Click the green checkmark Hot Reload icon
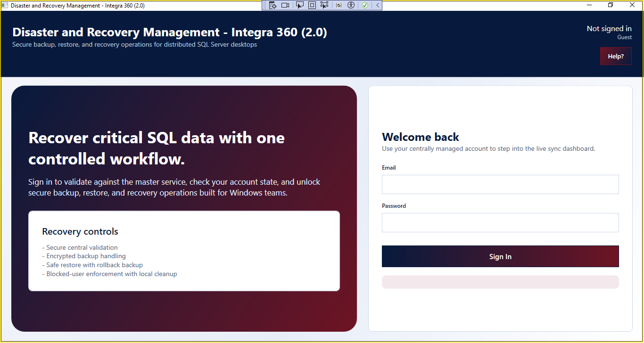The height and width of the screenshot is (343, 644). click(365, 5)
